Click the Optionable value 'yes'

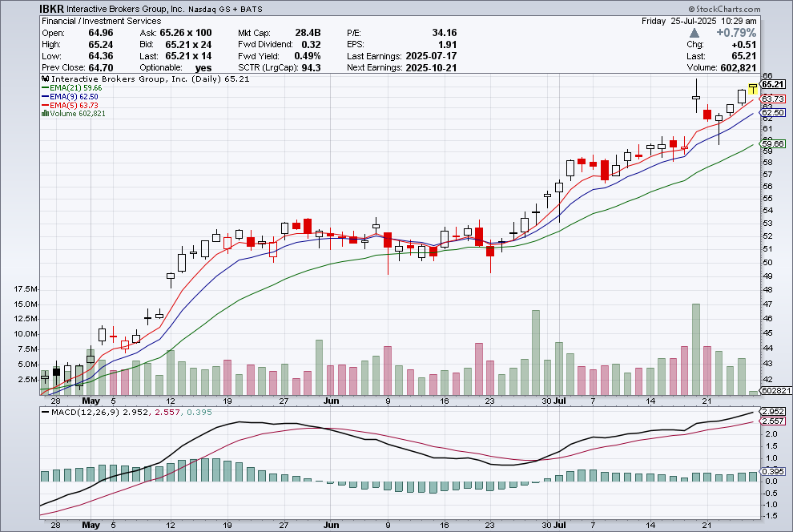coord(203,68)
